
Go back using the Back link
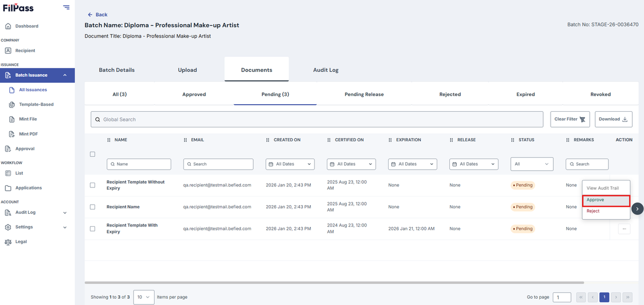[x=98, y=14]
